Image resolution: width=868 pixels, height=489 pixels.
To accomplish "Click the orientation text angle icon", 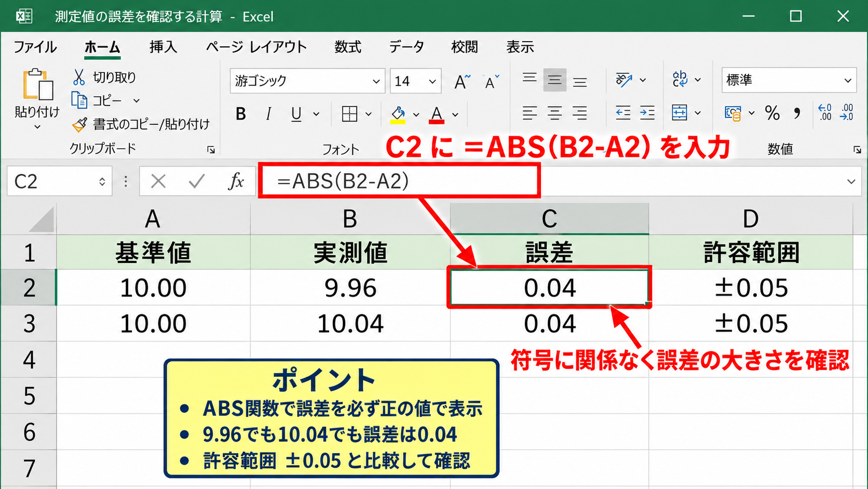I will click(623, 80).
